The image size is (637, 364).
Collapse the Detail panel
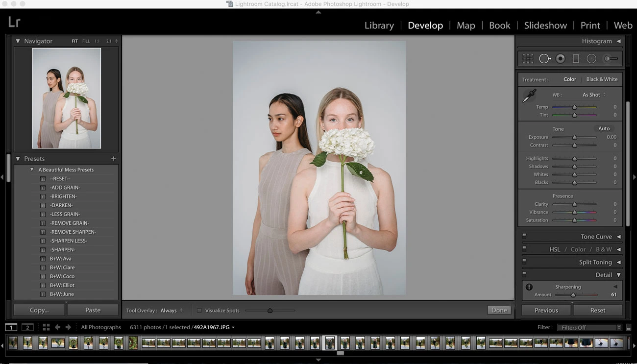(x=618, y=275)
